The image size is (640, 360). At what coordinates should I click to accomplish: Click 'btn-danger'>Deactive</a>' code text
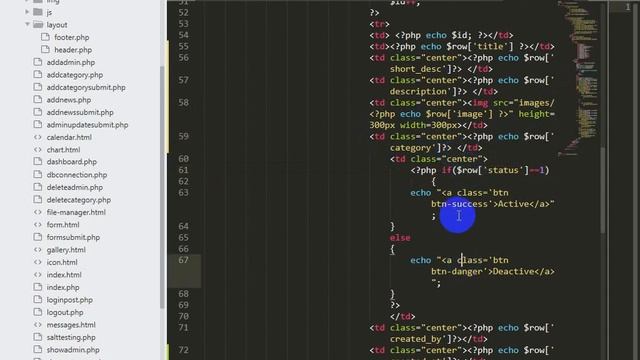(493, 271)
